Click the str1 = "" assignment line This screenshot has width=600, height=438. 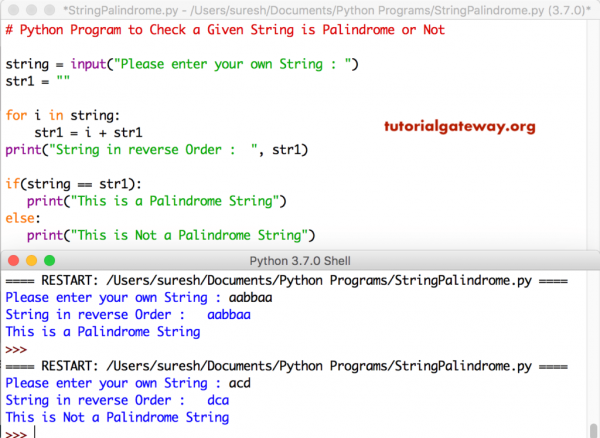pos(38,81)
